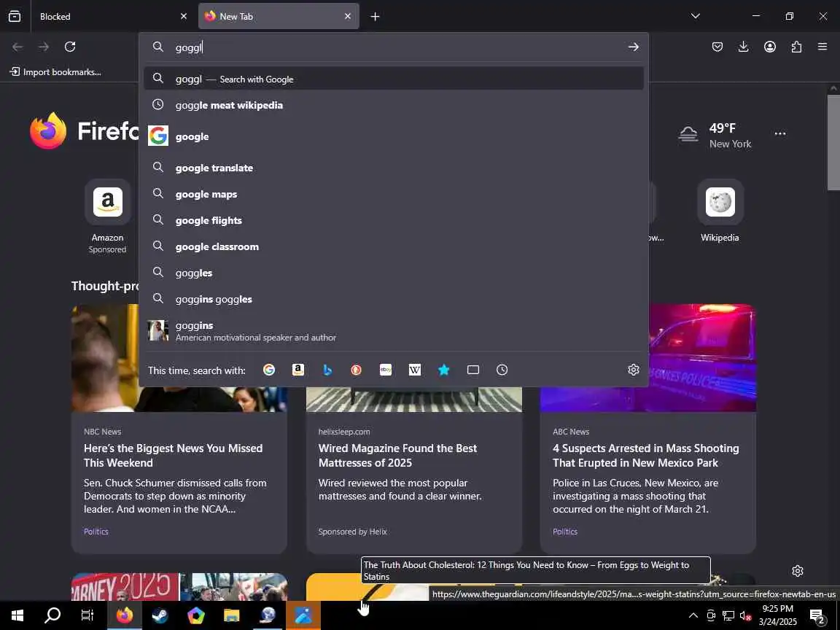Search with DuckDuckGo one-off icon
The width and height of the screenshot is (840, 630).
(x=357, y=370)
